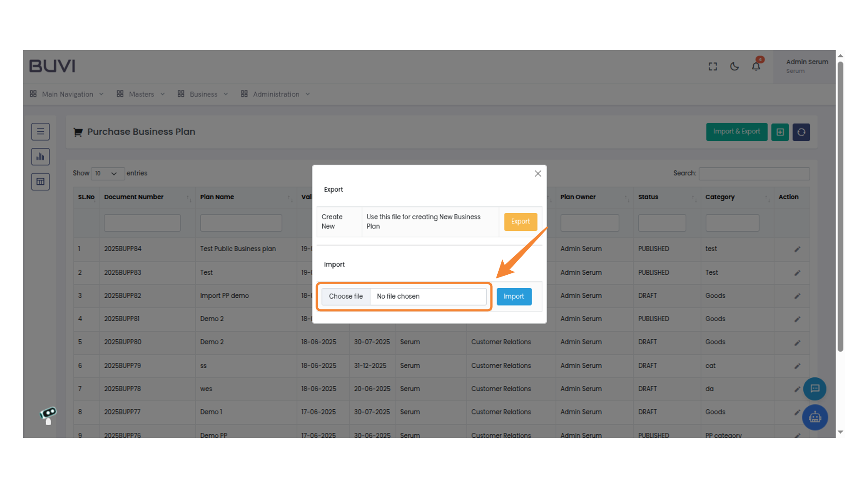Select the table view icon in the sidebar

click(x=40, y=181)
